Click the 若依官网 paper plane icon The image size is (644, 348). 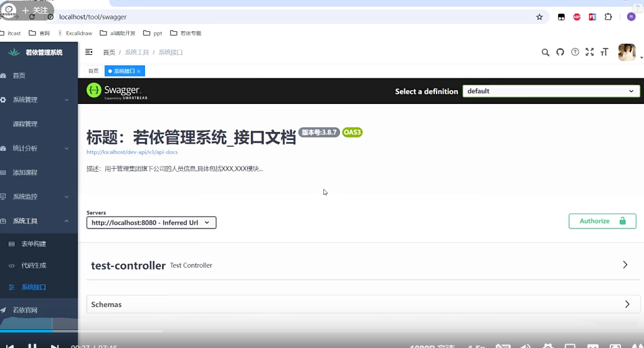[x=3, y=310]
